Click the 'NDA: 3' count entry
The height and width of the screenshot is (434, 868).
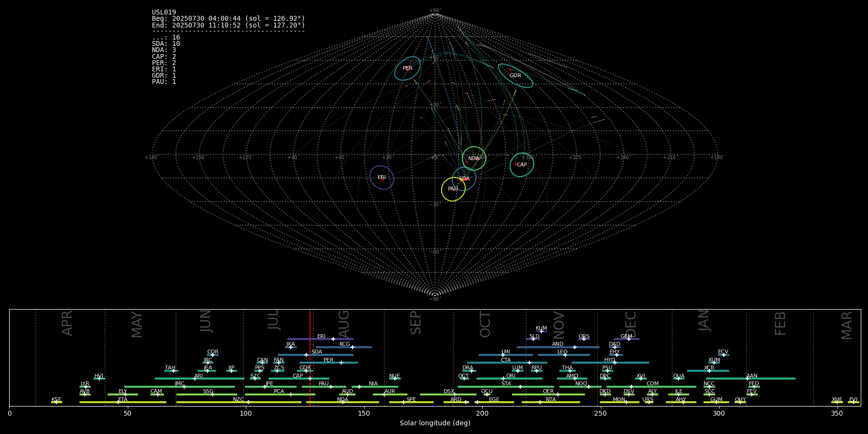click(164, 50)
